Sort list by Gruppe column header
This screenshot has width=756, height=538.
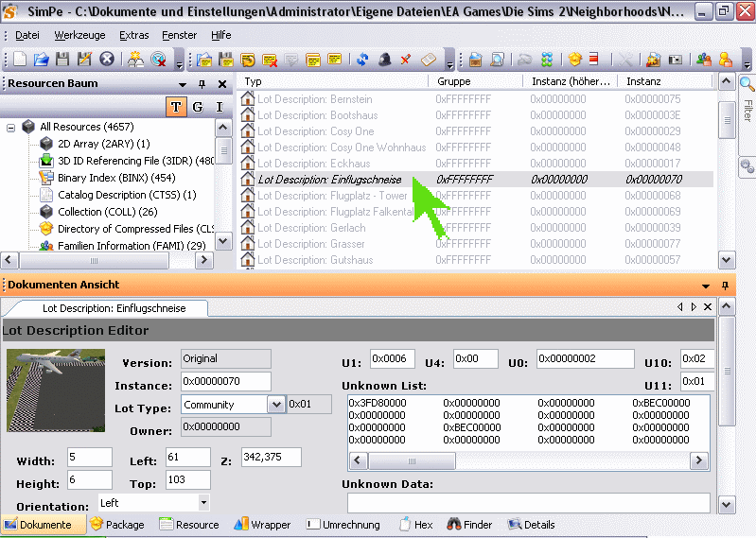click(x=454, y=82)
